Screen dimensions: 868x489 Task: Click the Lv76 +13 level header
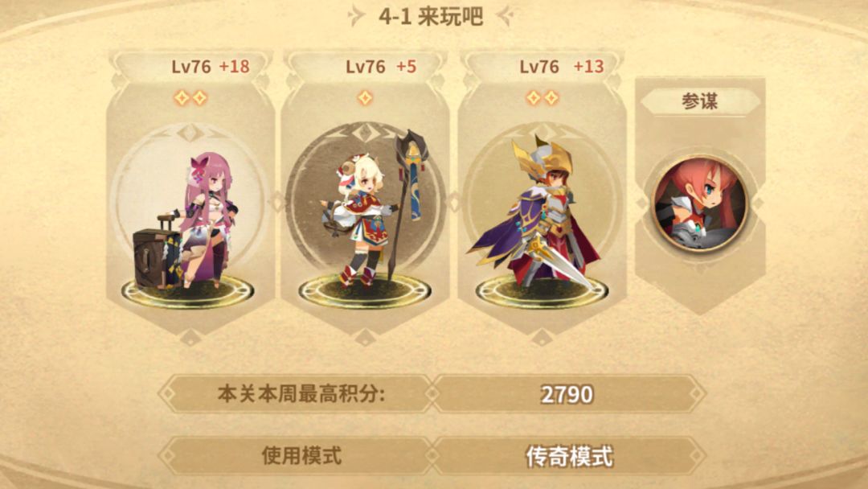561,67
